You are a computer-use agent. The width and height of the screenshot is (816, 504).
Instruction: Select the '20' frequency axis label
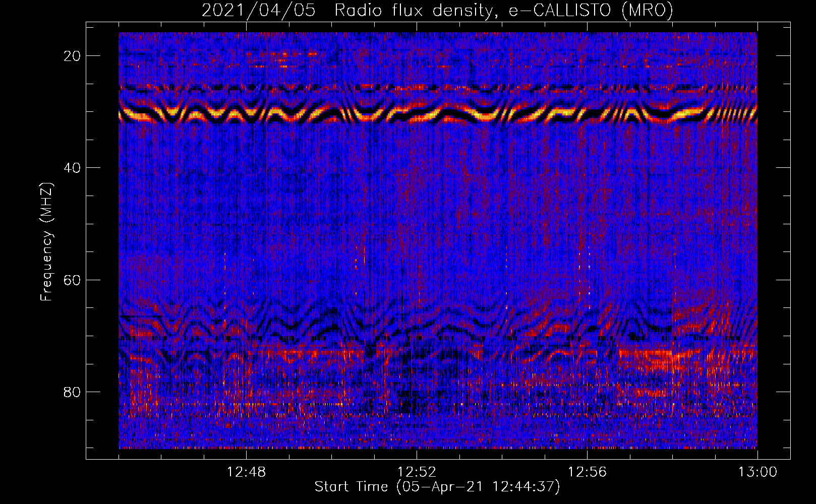coord(73,56)
